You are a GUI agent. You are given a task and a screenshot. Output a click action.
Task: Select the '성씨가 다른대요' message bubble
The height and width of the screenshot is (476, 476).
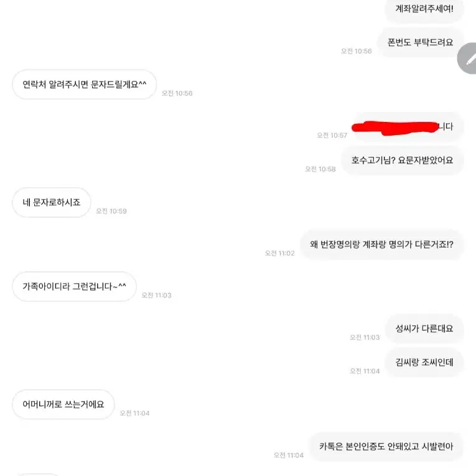point(424,329)
